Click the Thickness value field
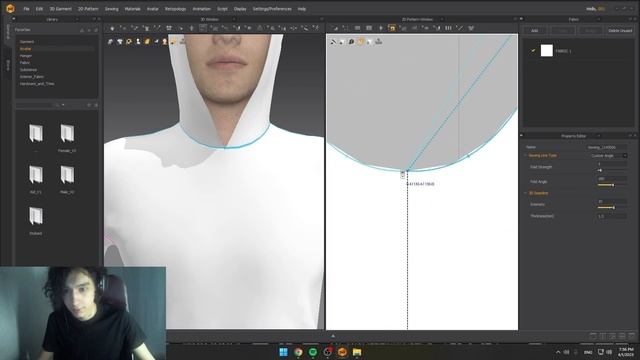This screenshot has height=360, width=640. coord(612,216)
